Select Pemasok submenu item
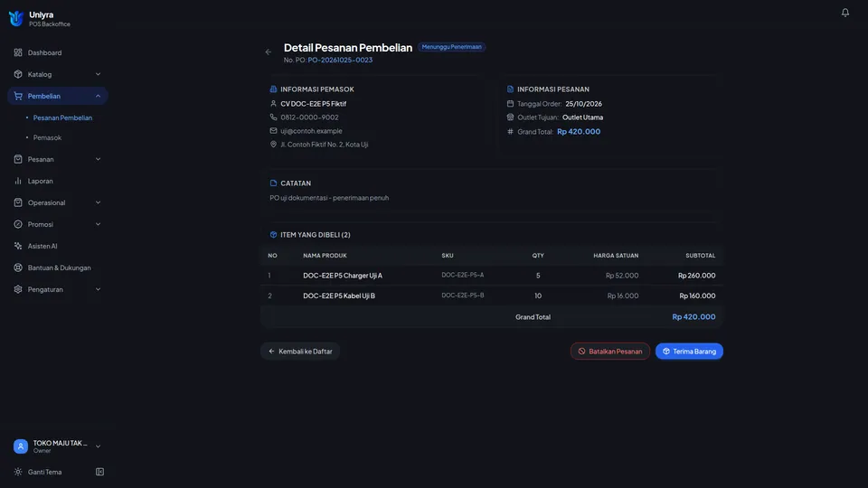Viewport: 868px width, 488px height. (47, 137)
